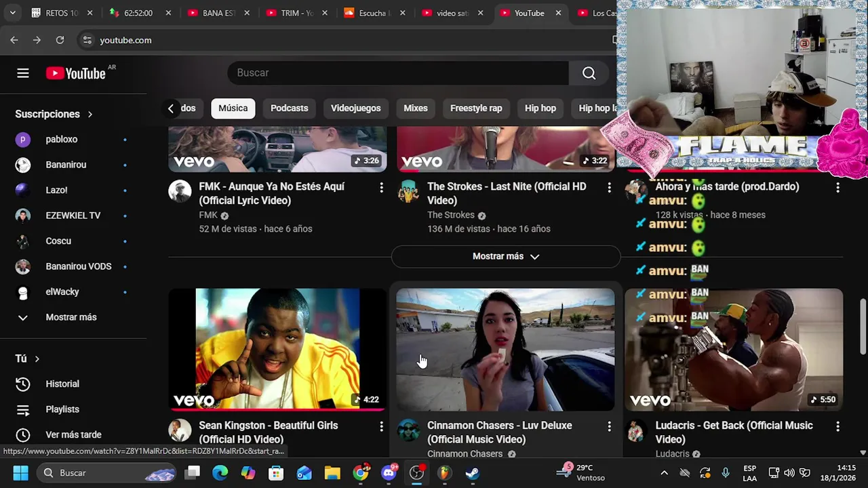Viewport: 868px width, 488px height.
Task: Switch to the 62:52:00 tab
Action: 138,13
